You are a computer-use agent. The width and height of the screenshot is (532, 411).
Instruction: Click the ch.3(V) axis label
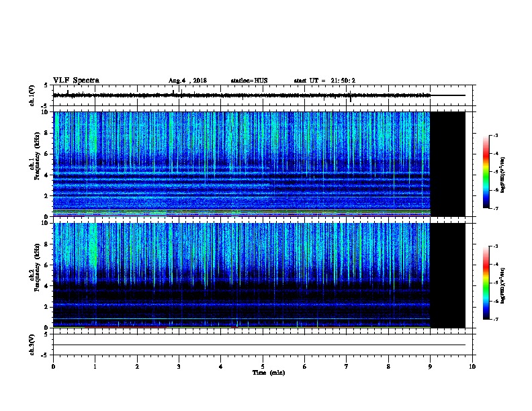click(32, 345)
